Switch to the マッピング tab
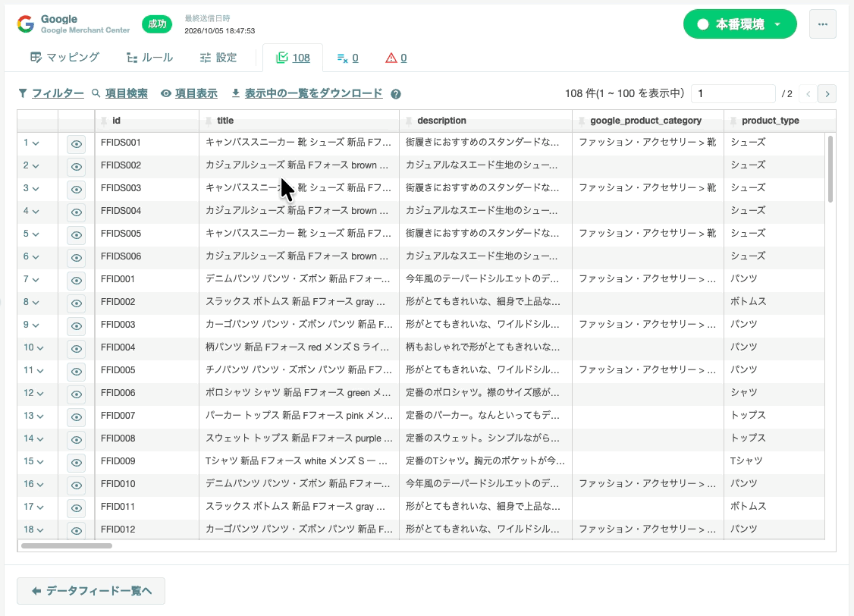 point(64,58)
